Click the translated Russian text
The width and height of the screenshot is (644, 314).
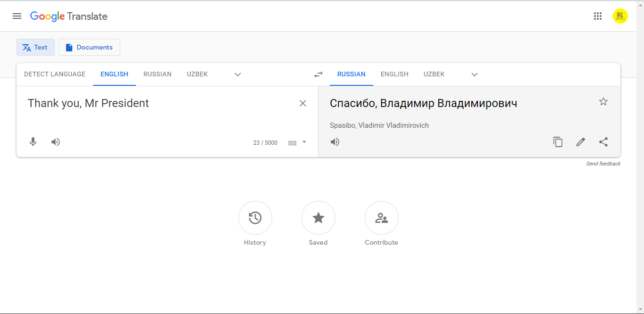[x=424, y=103]
